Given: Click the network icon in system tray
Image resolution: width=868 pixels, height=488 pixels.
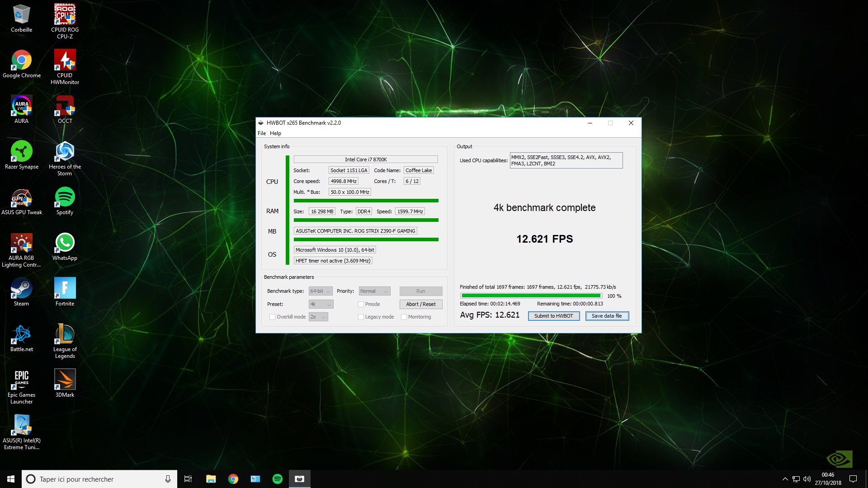Looking at the screenshot, I should (x=796, y=479).
